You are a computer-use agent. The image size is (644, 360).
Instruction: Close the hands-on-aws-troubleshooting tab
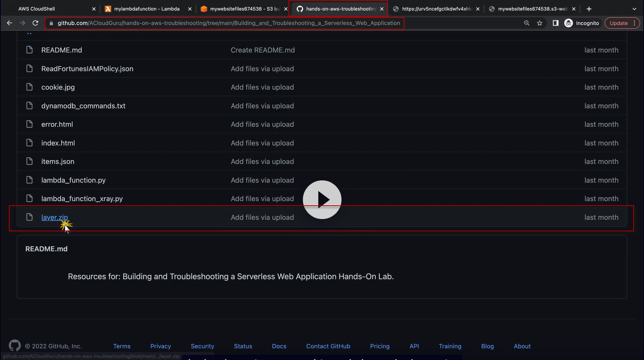382,9
